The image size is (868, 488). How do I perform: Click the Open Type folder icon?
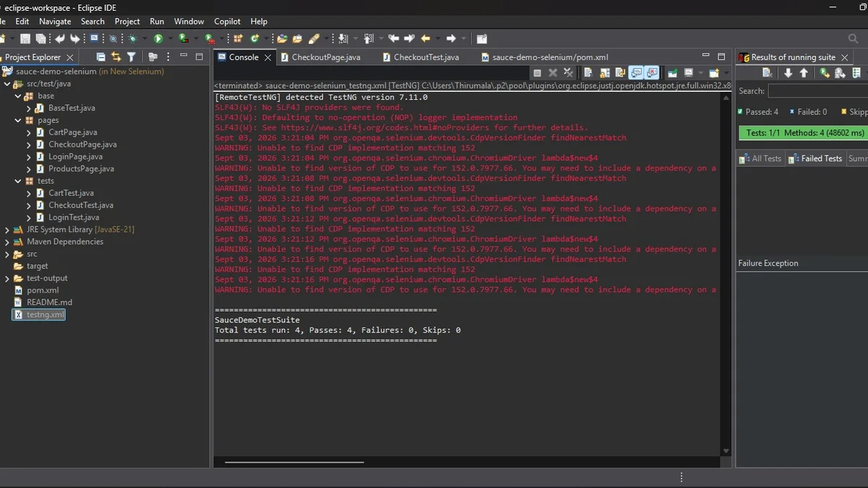click(282, 38)
